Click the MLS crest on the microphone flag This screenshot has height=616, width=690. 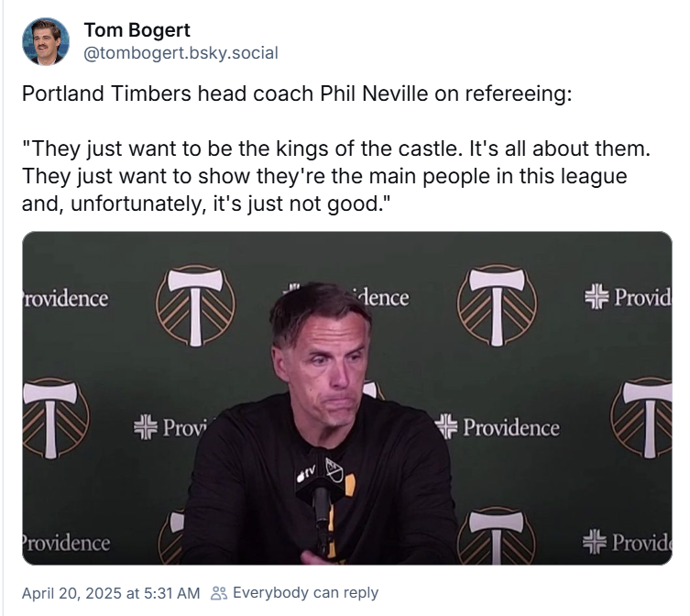point(334,469)
